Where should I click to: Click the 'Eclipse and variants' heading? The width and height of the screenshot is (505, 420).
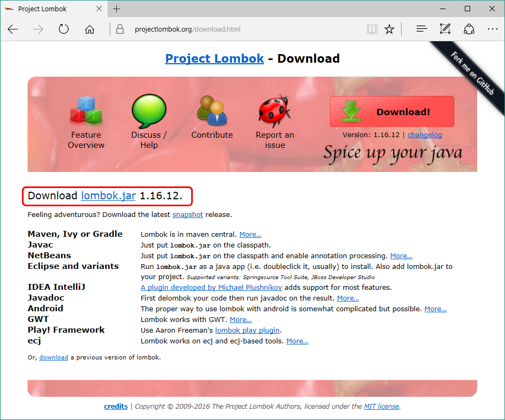pos(73,266)
